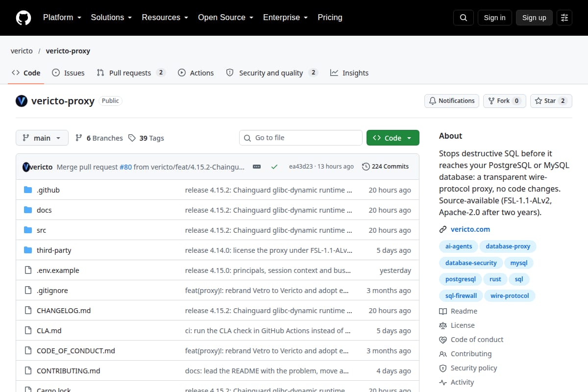
Task: Open the docs folder
Action: [x=44, y=210]
